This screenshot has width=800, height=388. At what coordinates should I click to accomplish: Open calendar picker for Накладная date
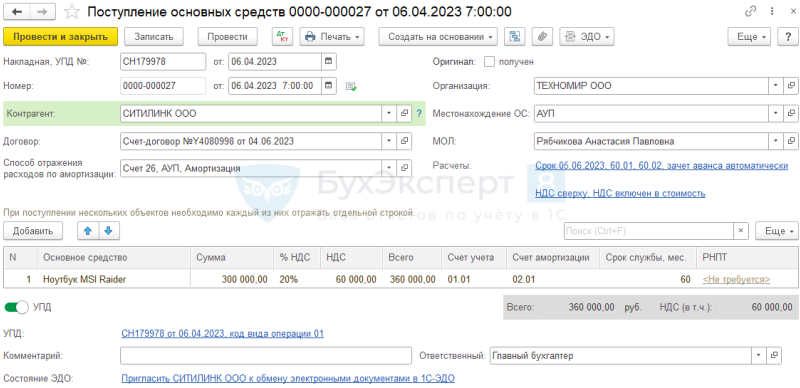[x=329, y=62]
